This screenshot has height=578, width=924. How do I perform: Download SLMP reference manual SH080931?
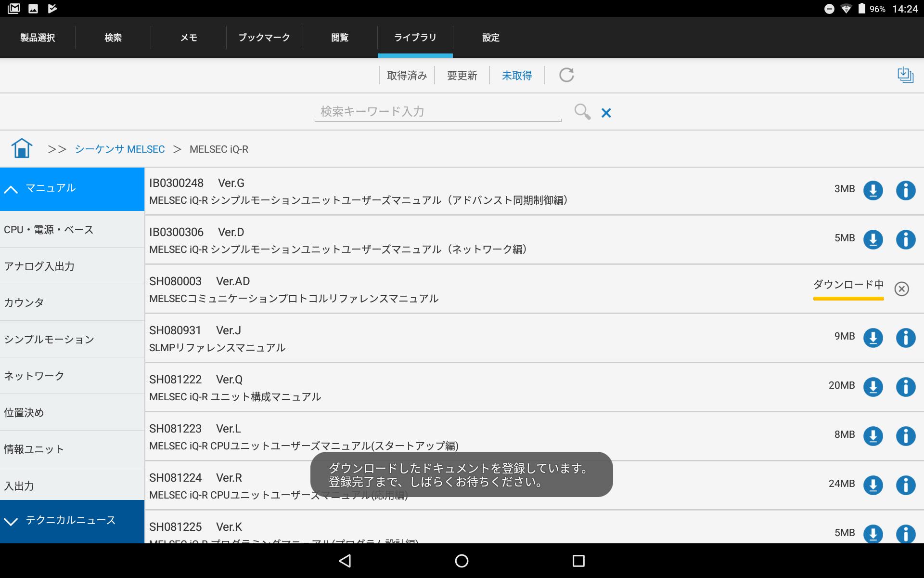click(873, 338)
